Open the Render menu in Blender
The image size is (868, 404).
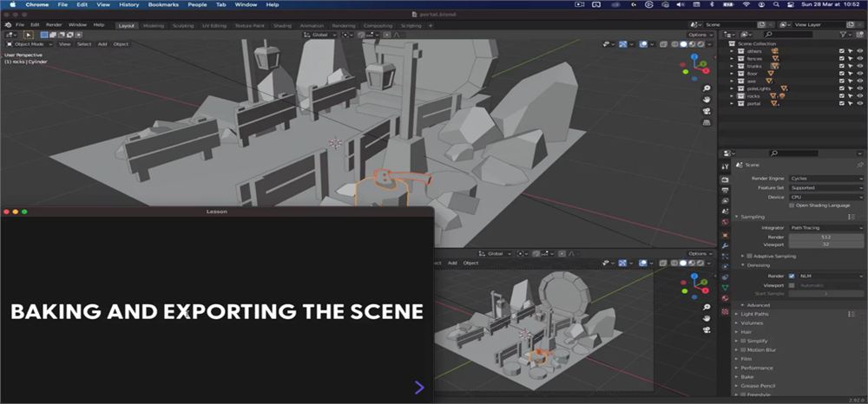point(54,25)
